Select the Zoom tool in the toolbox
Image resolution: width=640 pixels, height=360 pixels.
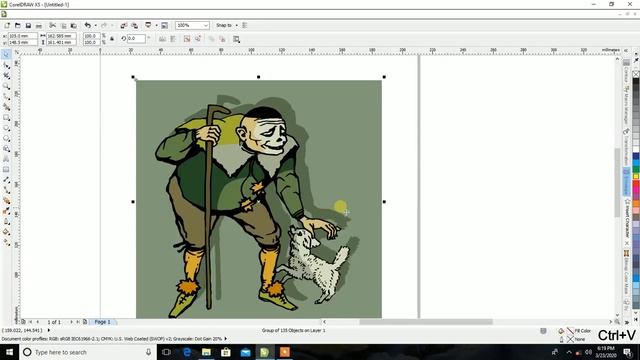(6, 86)
